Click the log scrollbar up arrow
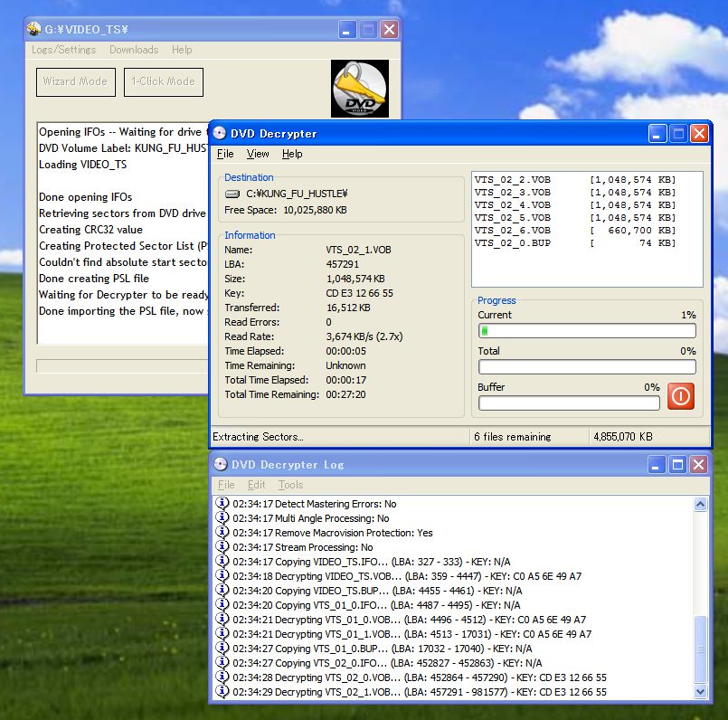This screenshot has height=720, width=728. click(700, 504)
